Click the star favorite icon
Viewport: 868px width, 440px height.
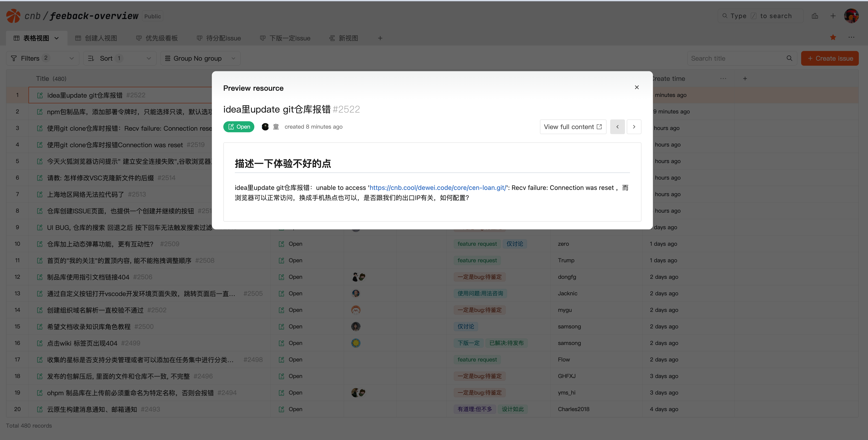pos(833,38)
